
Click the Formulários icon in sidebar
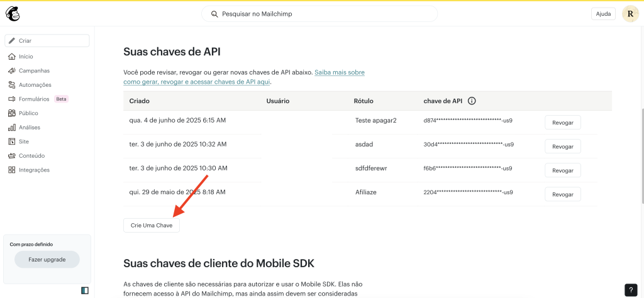pyautogui.click(x=12, y=99)
